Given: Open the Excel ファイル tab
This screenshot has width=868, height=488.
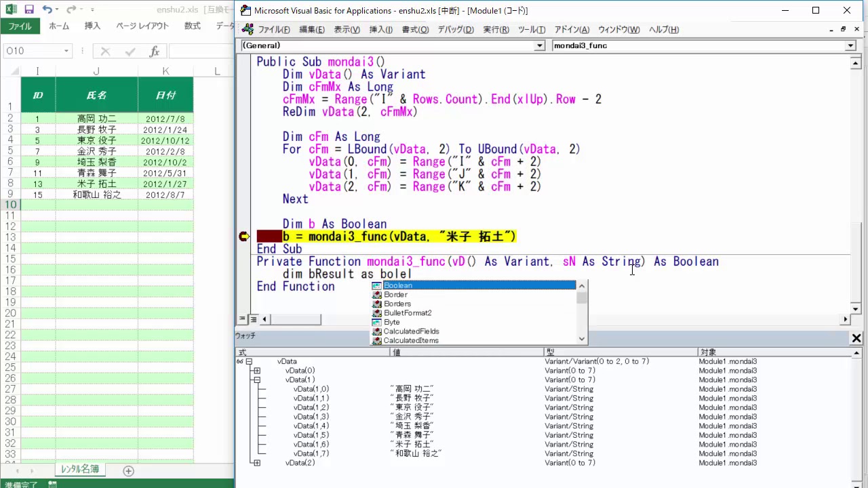Looking at the screenshot, I should coord(20,26).
